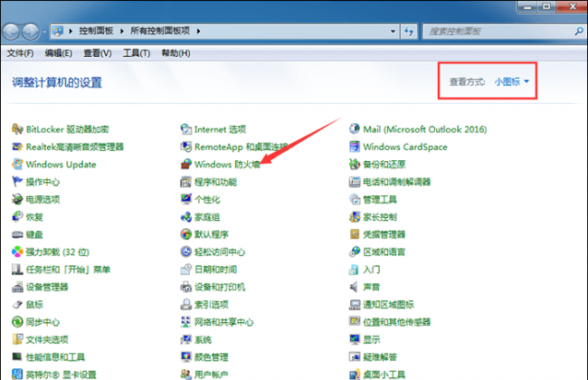Screen dimensions: 588x380
Task: Open the 位置和其他传感器 link
Action: click(397, 322)
